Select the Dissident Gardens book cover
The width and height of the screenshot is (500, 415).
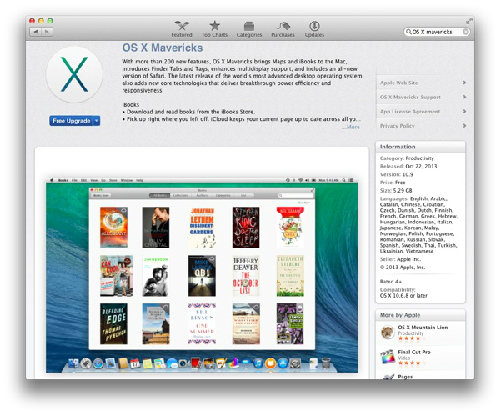202,228
